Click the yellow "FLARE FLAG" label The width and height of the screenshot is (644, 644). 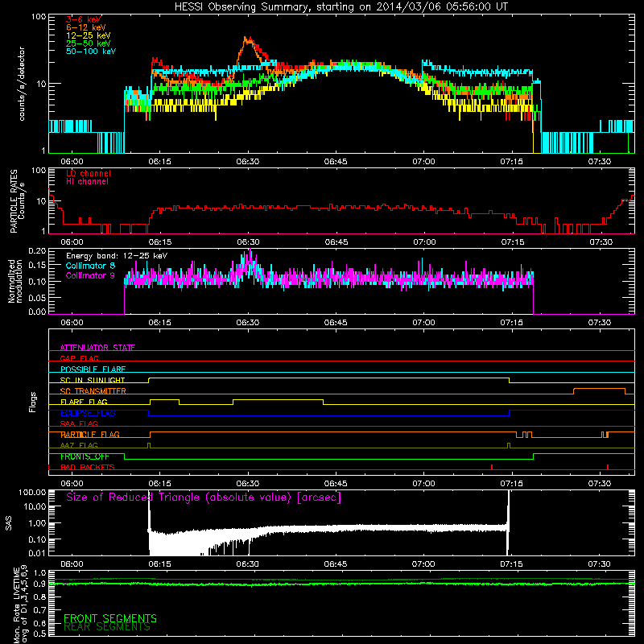pyautogui.click(x=84, y=402)
